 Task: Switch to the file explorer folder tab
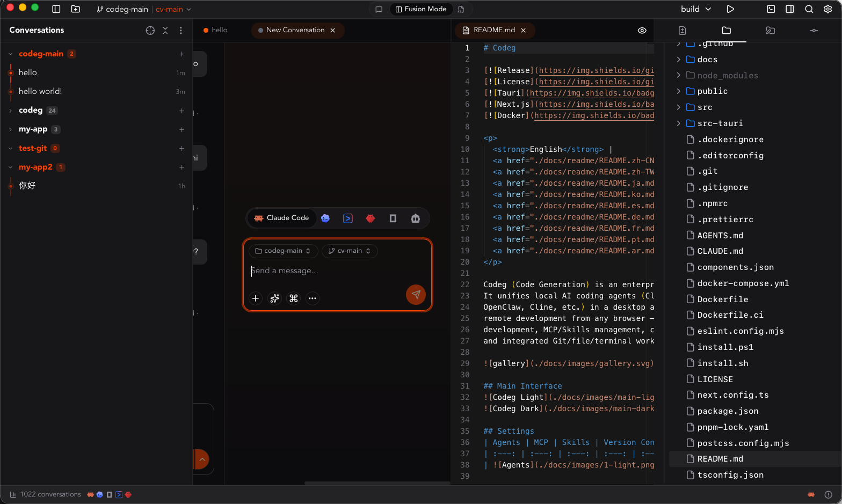(x=727, y=31)
